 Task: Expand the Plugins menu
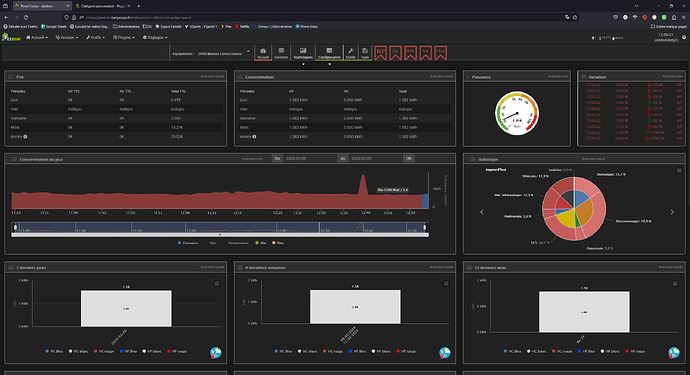(x=124, y=37)
